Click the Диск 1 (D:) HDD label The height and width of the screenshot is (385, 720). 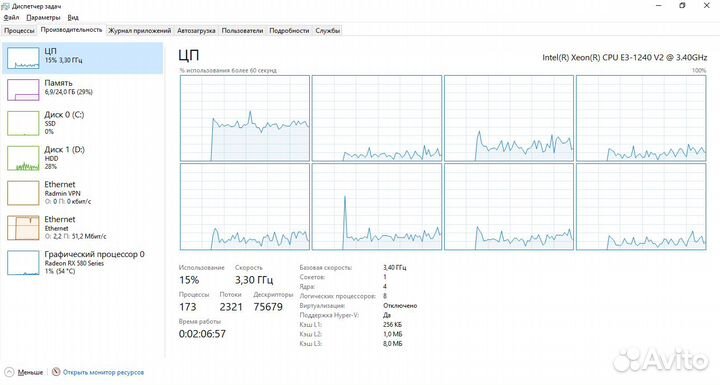click(51, 159)
